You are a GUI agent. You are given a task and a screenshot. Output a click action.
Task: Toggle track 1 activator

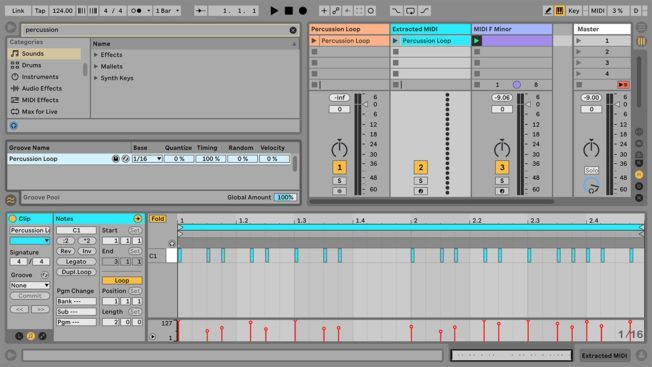[339, 167]
